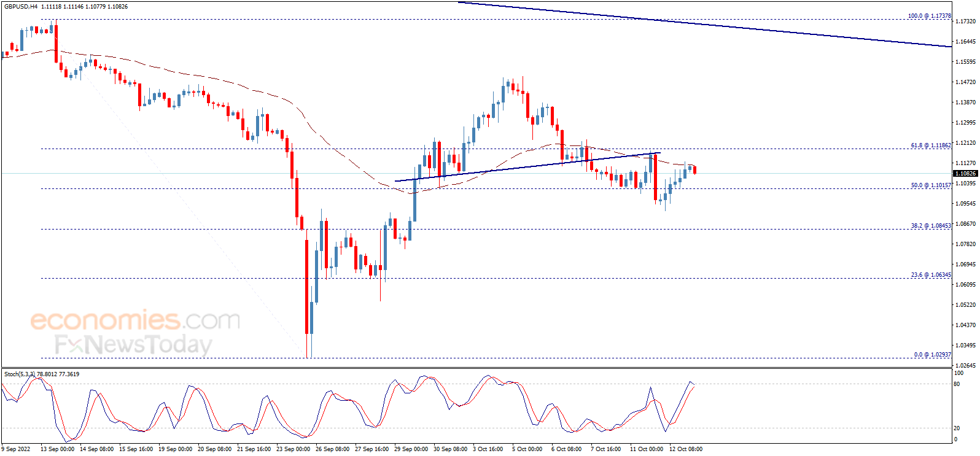
Task: Click the 11 Oct 00:00 time label
Action: [647, 449]
